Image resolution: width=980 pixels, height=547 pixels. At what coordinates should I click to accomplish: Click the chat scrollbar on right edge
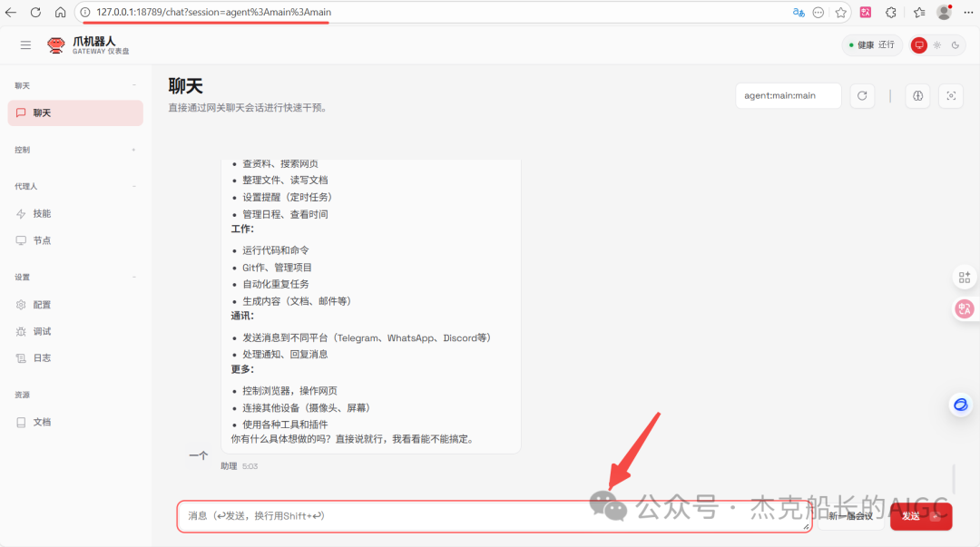point(954,478)
